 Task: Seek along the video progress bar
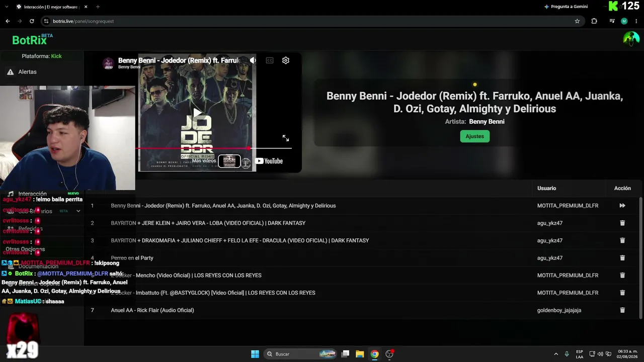point(214,148)
